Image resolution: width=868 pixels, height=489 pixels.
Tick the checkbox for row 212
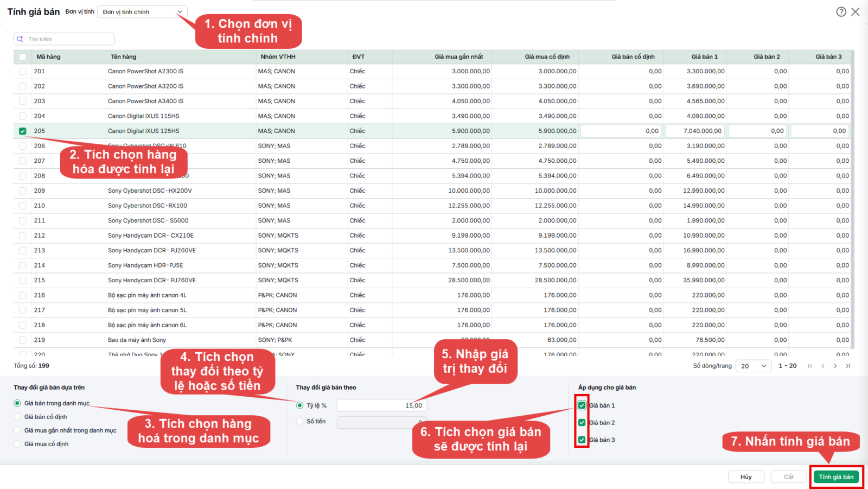click(x=22, y=236)
